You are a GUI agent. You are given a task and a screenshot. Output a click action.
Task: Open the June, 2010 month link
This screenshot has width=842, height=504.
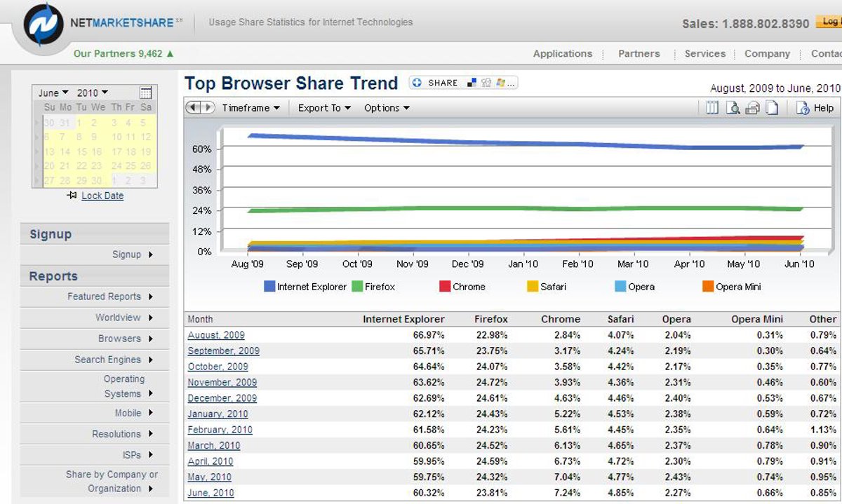[210, 493]
